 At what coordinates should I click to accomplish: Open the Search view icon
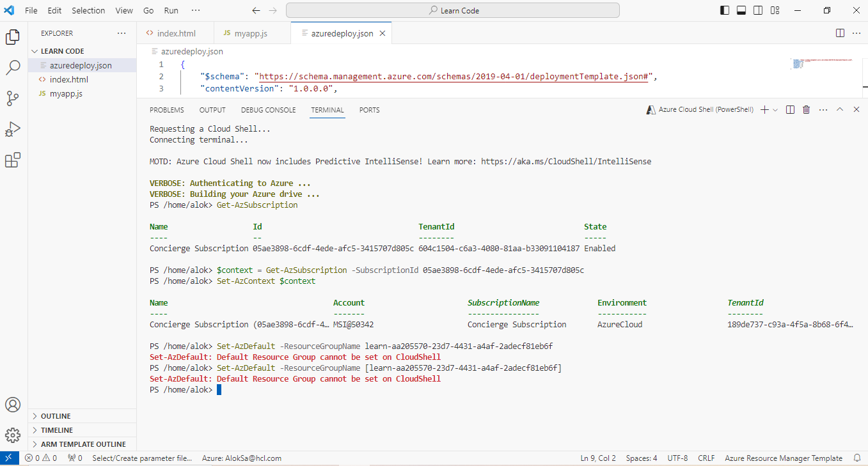point(13,68)
